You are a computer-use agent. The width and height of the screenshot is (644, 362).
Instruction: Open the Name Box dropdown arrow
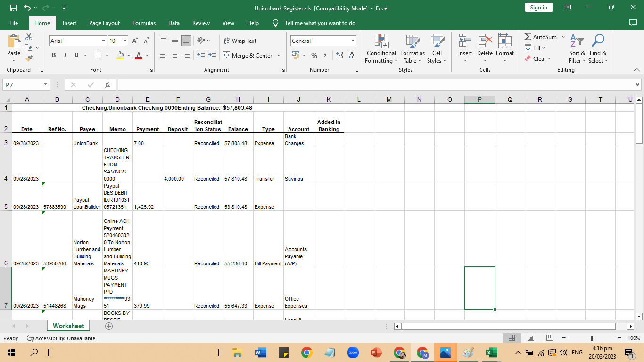(46, 85)
